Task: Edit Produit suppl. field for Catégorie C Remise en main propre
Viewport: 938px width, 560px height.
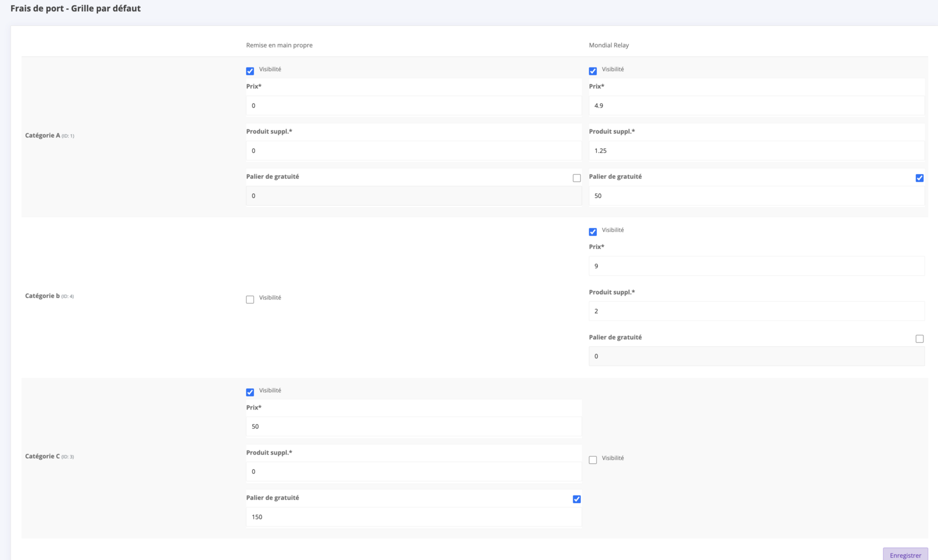Action: [x=414, y=472]
